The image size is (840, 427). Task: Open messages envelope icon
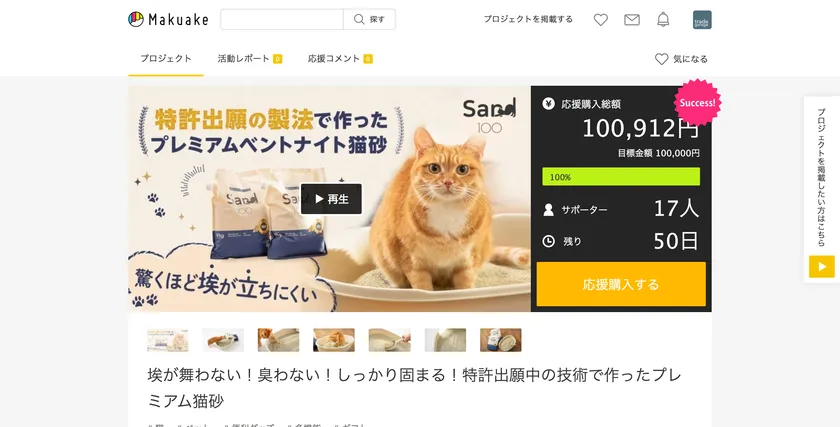(631, 19)
